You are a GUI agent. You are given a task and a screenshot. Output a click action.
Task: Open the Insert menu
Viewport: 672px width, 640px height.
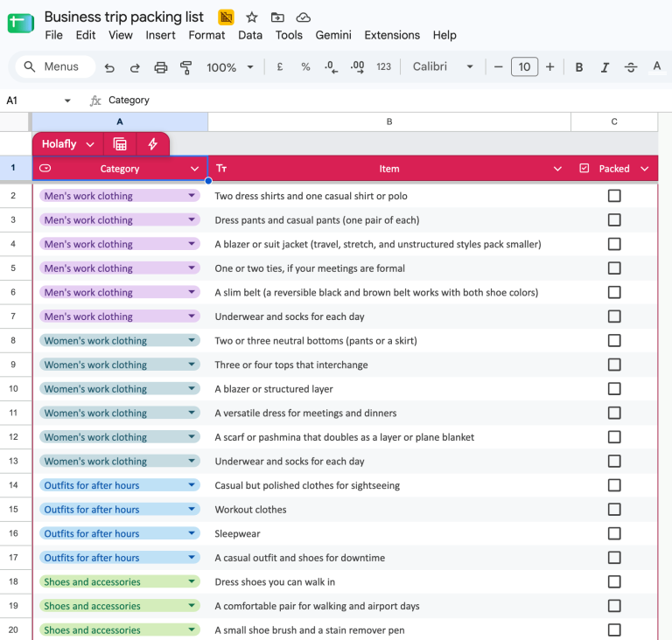tap(160, 35)
